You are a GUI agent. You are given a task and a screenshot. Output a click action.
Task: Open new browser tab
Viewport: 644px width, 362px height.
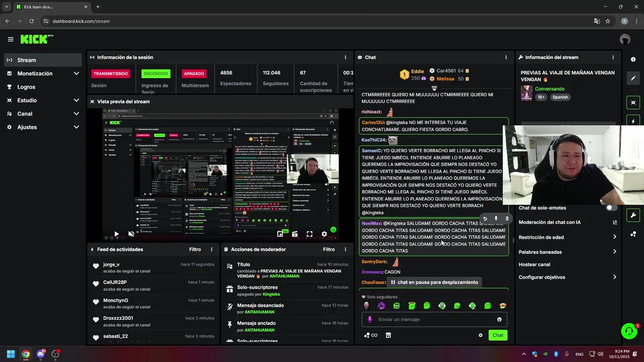[x=98, y=7]
